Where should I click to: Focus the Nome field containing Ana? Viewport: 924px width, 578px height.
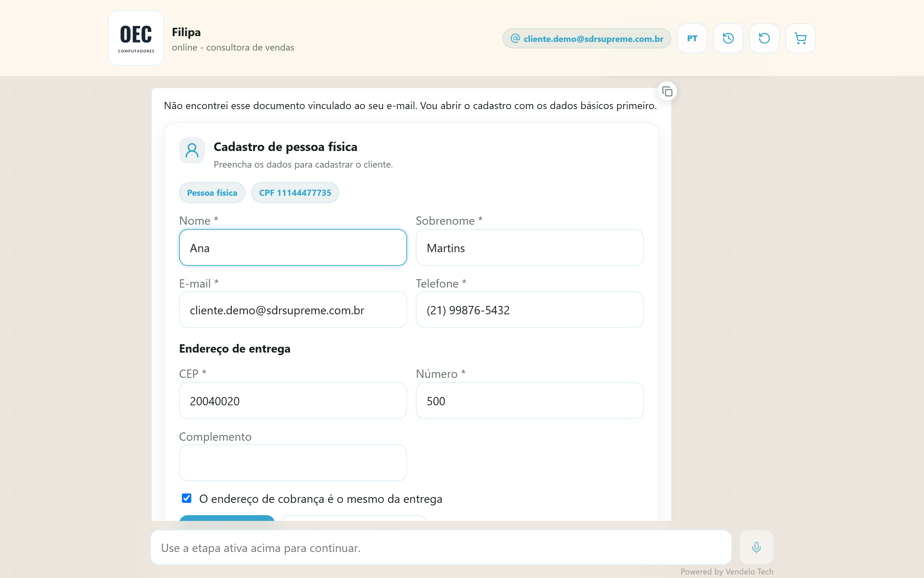point(293,248)
